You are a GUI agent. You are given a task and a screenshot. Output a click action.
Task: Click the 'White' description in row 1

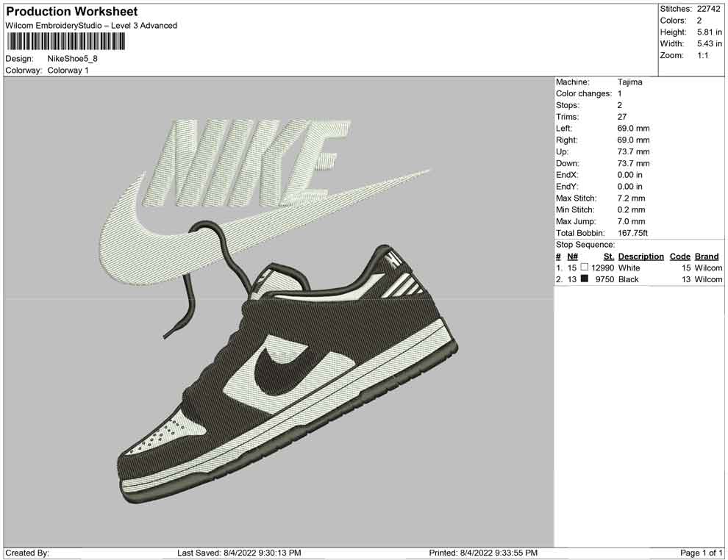(x=629, y=268)
